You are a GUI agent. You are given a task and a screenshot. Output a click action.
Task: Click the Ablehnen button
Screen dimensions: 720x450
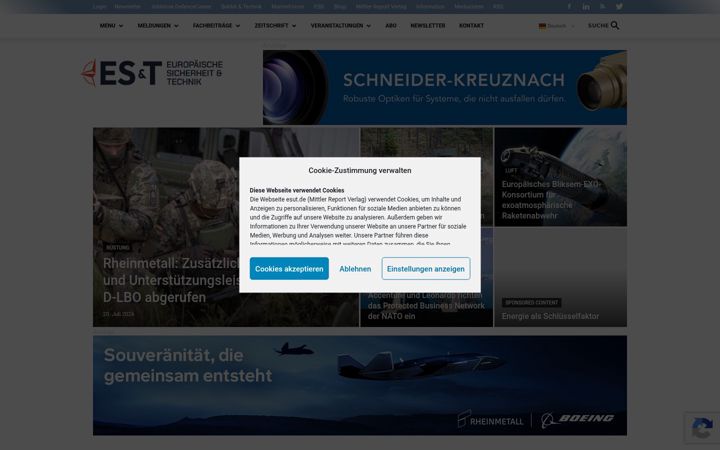355,269
